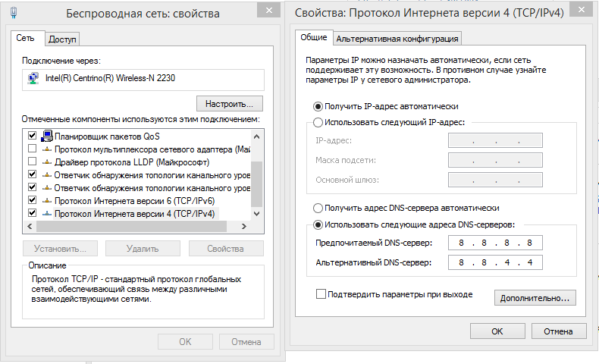
Task: Click the Протокол мультиплексора сетевого адаптера icon
Action: click(x=47, y=149)
